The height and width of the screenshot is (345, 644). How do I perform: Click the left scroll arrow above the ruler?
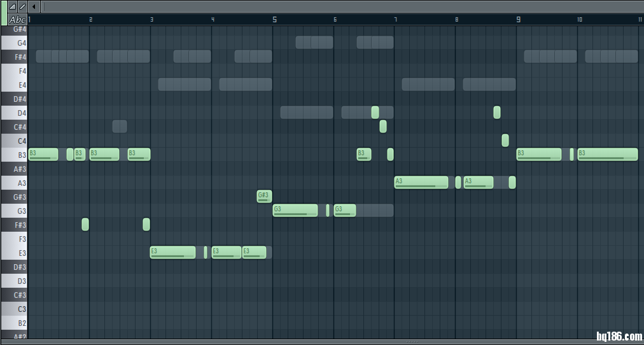(34, 6)
